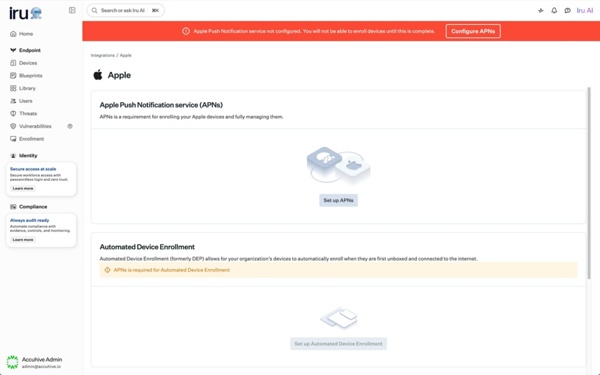Click the Users icon in sidebar
This screenshot has height=375, width=600.
tap(13, 101)
